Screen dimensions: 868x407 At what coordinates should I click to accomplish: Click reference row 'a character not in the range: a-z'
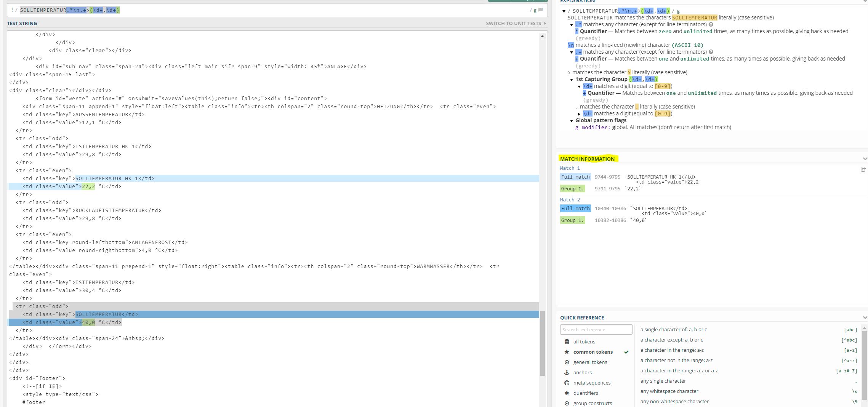click(749, 360)
